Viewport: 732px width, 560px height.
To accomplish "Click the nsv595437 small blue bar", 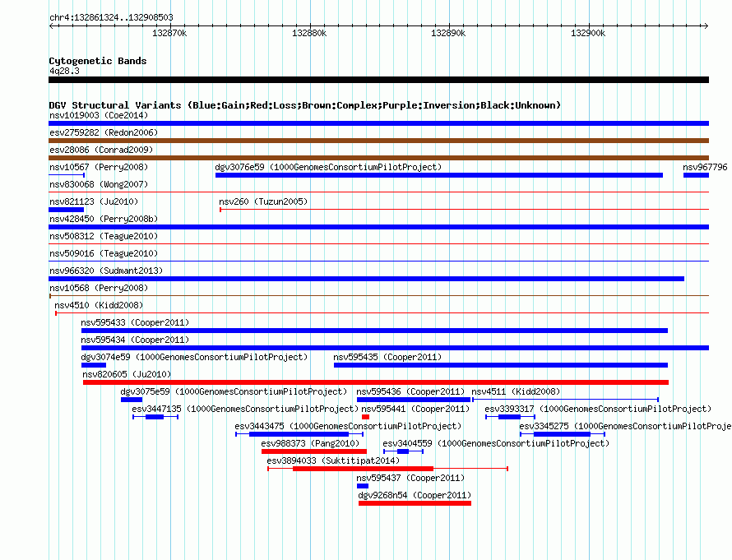I will [x=363, y=486].
